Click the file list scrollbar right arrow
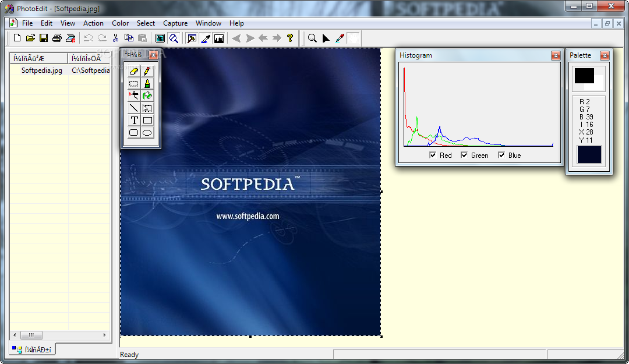The image size is (629, 364). pyautogui.click(x=105, y=335)
